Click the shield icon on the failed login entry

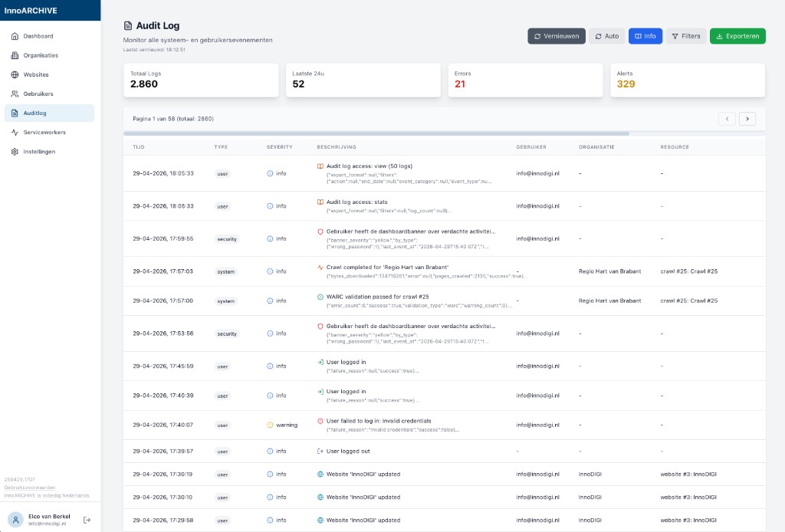(320, 421)
